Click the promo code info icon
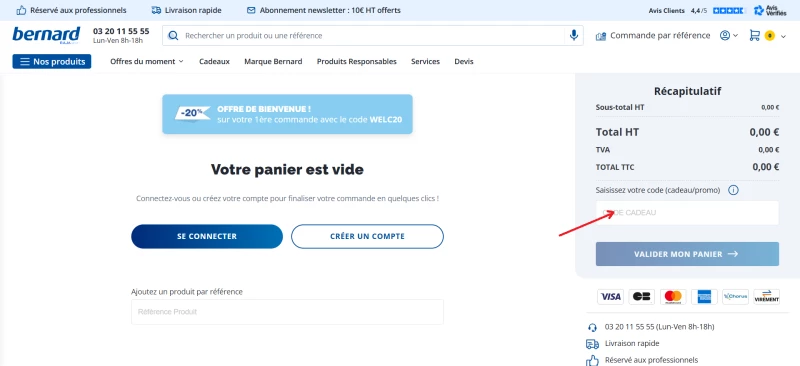800x366 pixels. coord(733,190)
